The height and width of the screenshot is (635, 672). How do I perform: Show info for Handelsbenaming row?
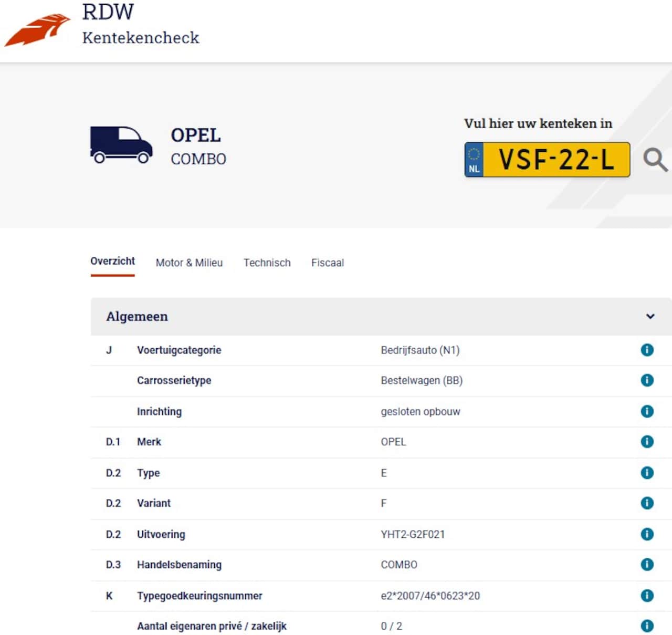pos(647,565)
